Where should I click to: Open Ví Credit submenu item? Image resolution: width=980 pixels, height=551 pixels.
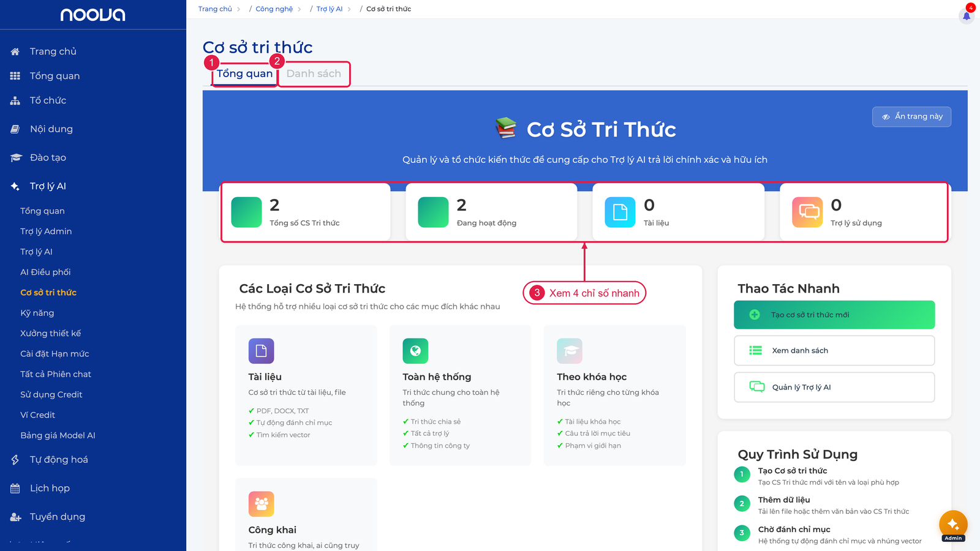[37, 415]
